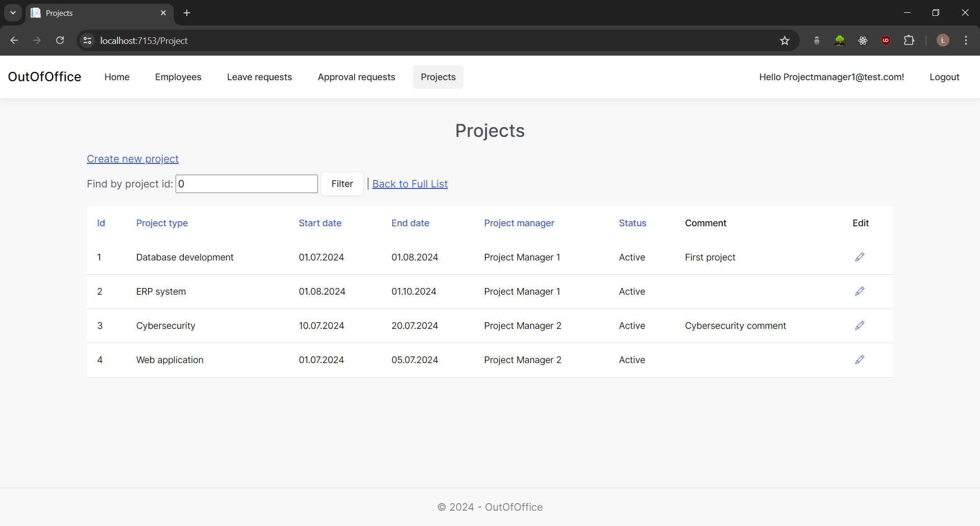Open Leave requests page
The image size is (980, 526).
tap(259, 77)
